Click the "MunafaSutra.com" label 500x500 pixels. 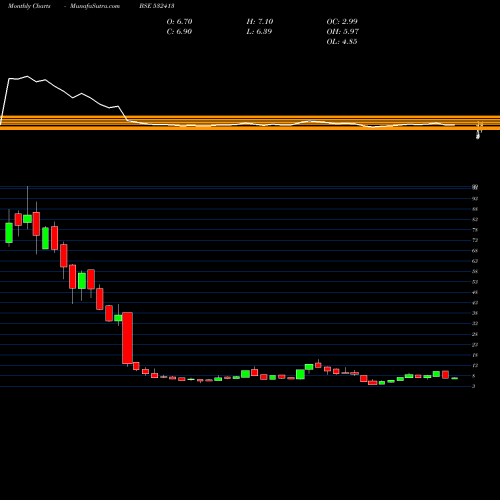[95, 6]
